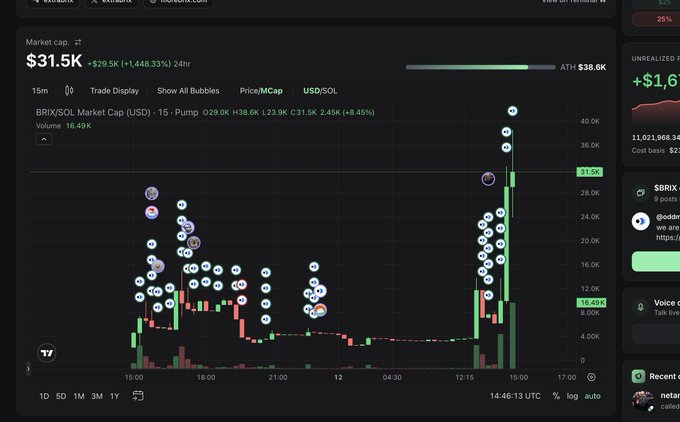
Task: Click the 04:30 time axis label
Action: [x=392, y=377]
